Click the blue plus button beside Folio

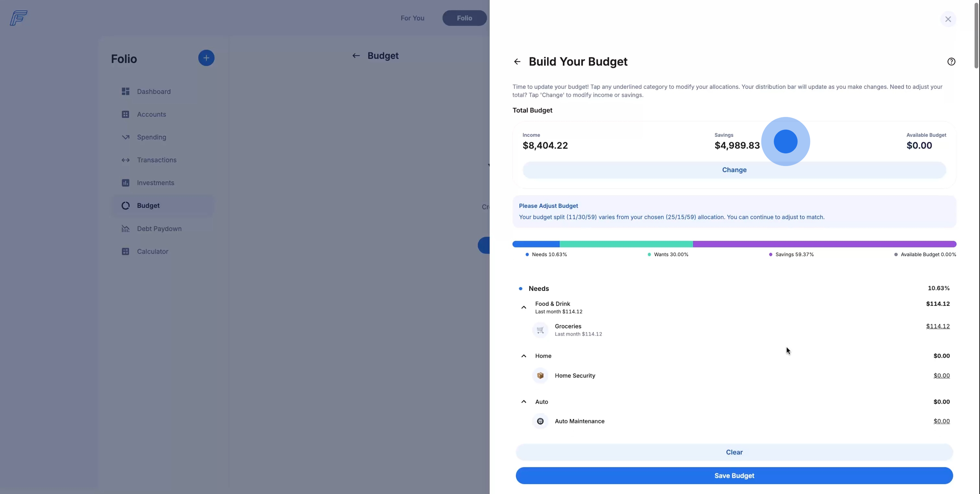tap(206, 58)
